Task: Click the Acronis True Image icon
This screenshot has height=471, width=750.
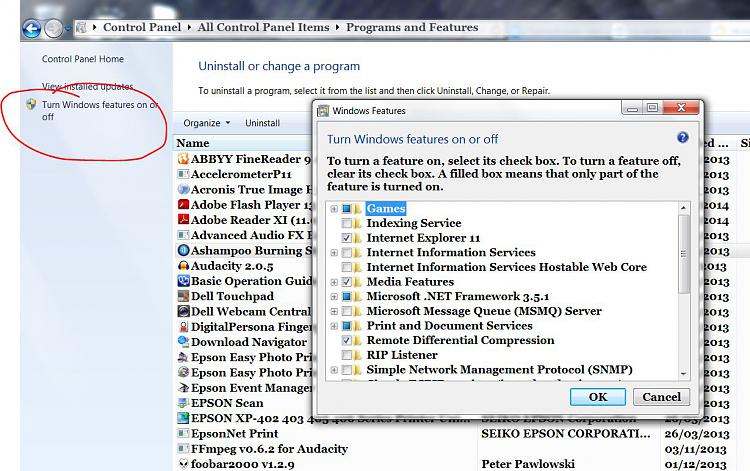Action: point(183,189)
